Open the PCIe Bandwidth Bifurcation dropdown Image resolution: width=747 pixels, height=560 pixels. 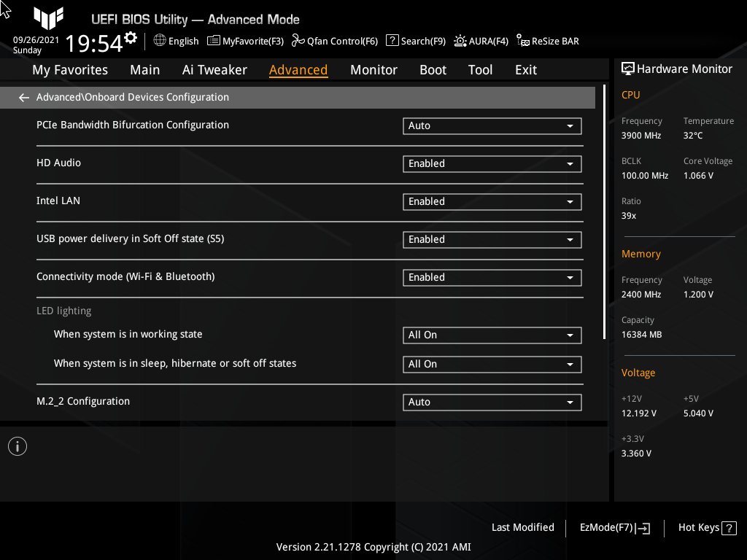point(492,125)
